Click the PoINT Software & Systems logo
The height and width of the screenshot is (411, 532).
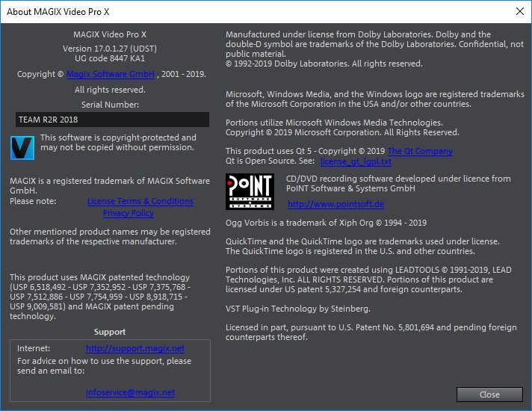pyautogui.click(x=250, y=191)
